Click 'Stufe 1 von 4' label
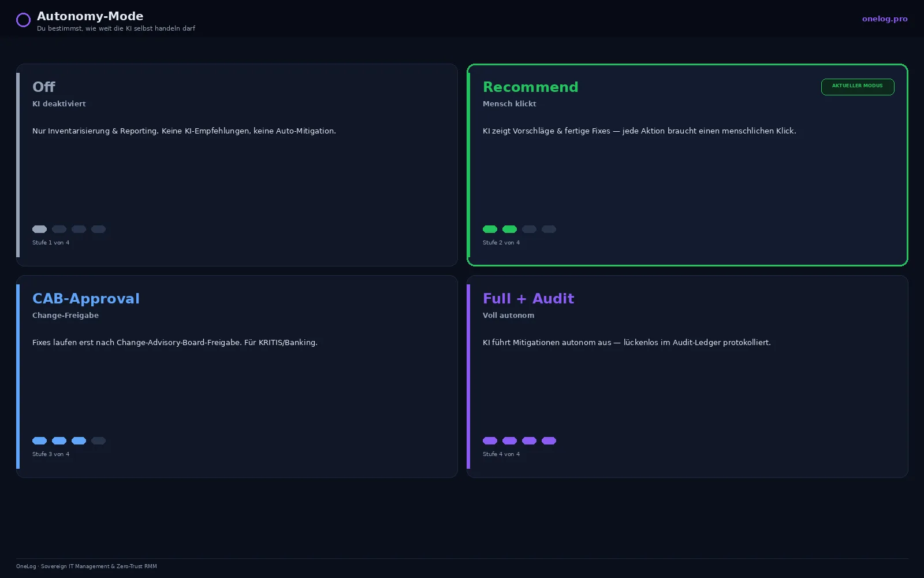This screenshot has width=924, height=578. tap(51, 243)
